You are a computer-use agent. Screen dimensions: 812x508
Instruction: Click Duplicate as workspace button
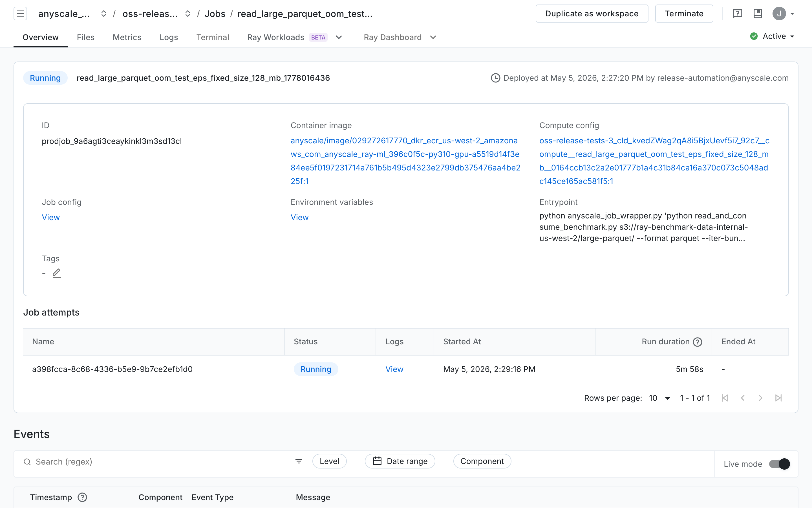tap(592, 14)
